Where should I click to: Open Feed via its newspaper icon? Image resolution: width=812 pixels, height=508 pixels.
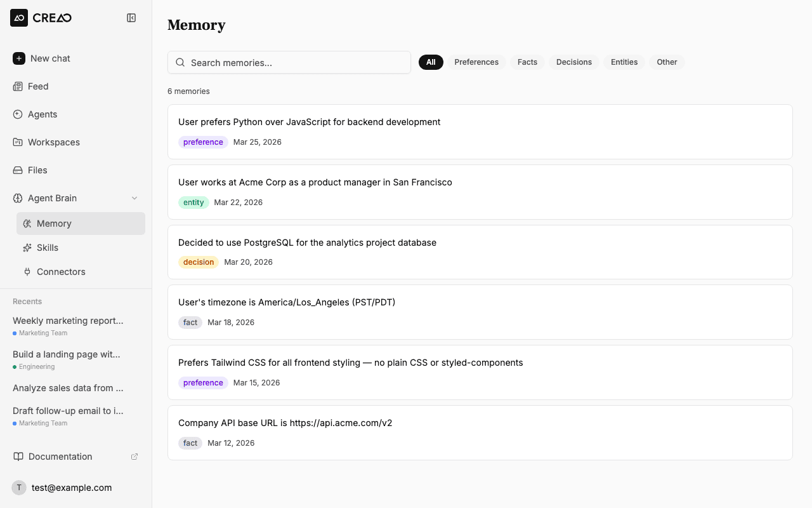click(18, 86)
